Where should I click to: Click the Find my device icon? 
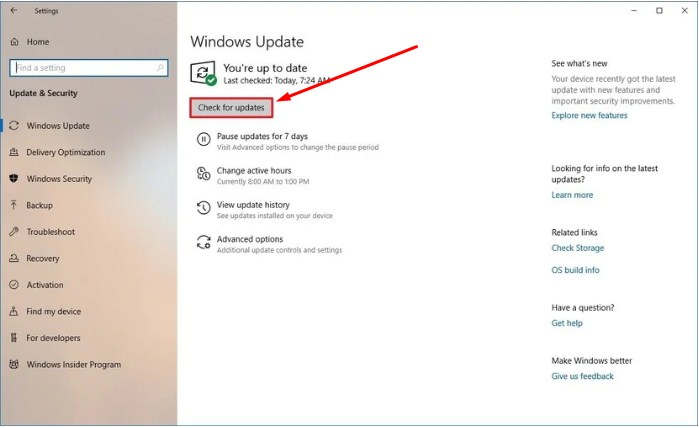[14, 311]
